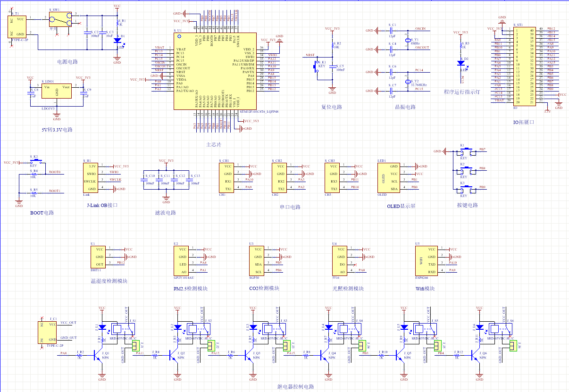
Task: Select the S_R4 10K BOOT0 resistor
Action: (x=34, y=174)
